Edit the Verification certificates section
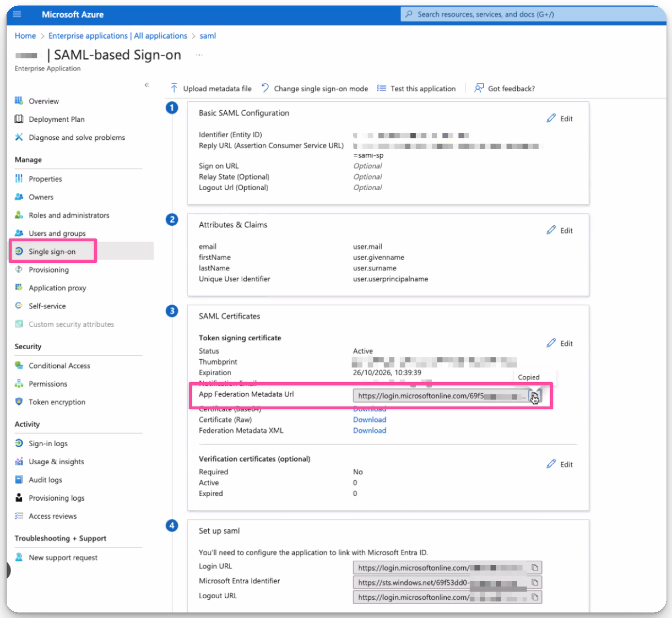 point(560,465)
